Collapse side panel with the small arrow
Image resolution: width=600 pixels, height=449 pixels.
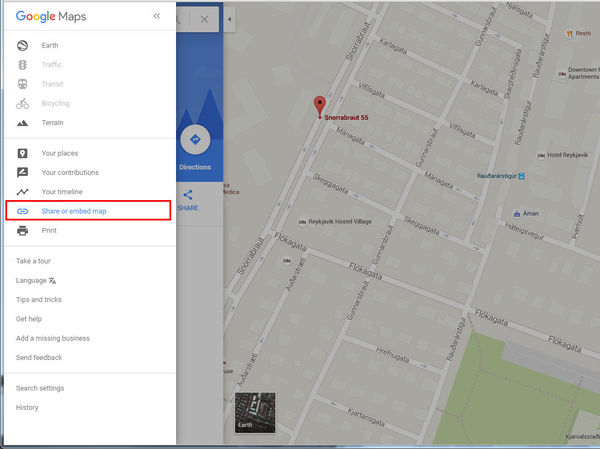230,19
